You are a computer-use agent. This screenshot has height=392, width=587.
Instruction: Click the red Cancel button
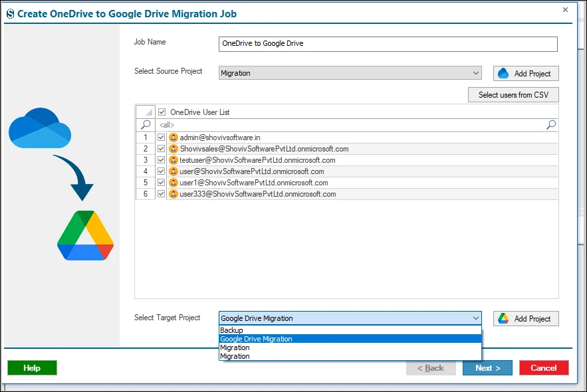tap(544, 367)
